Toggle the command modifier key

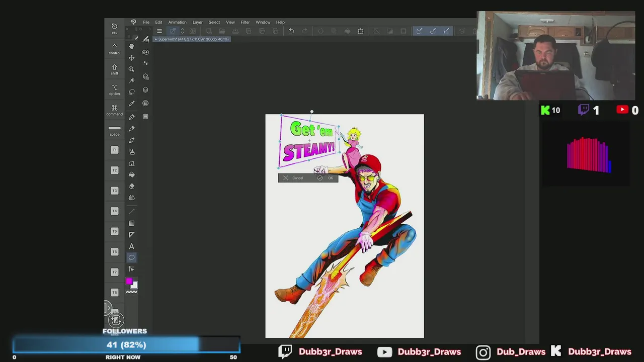point(114,110)
